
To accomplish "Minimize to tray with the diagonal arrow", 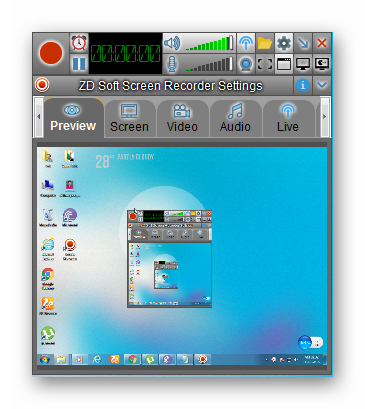I will coord(303,43).
